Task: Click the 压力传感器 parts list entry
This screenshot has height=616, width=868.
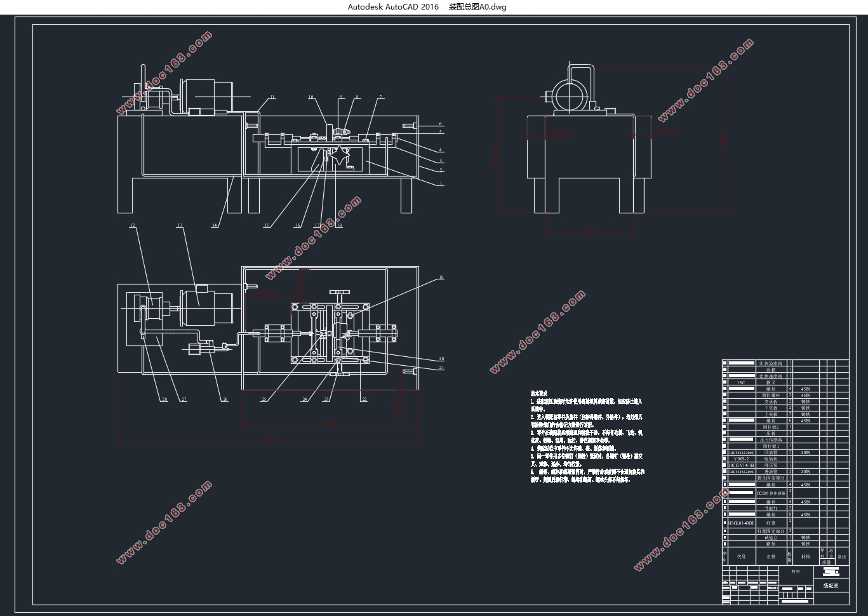Action: [x=770, y=439]
